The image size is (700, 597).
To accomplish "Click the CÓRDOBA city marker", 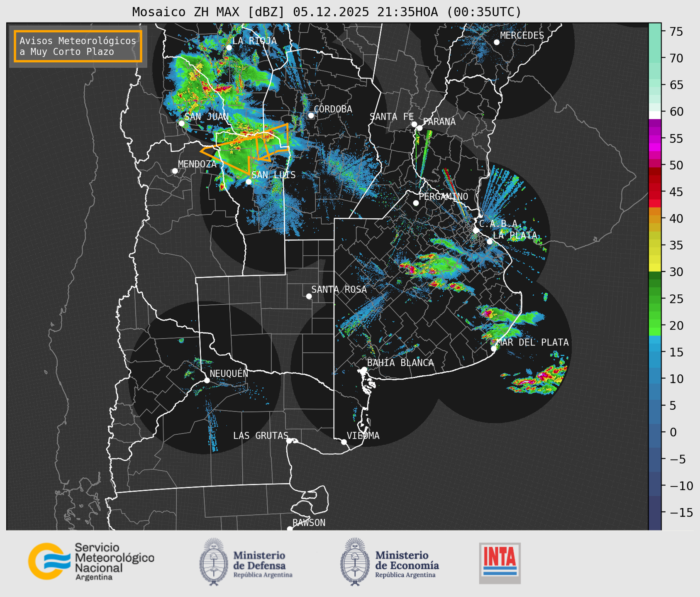I will [311, 115].
